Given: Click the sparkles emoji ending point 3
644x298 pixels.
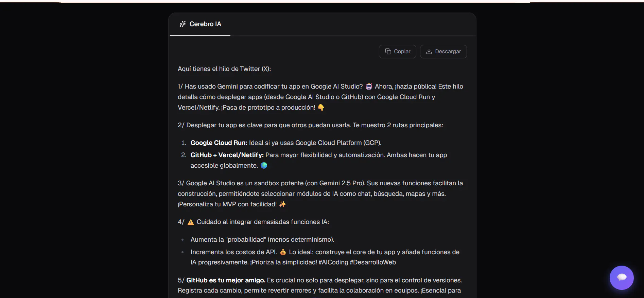Looking at the screenshot, I should (283, 204).
